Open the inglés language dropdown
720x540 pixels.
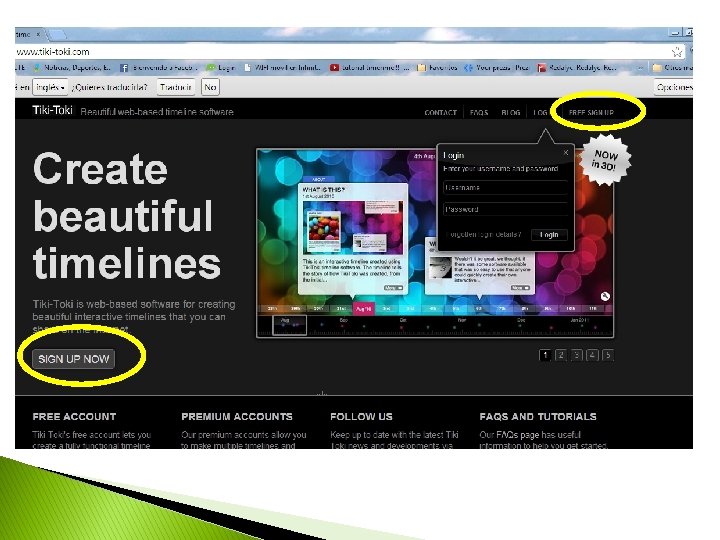pos(50,87)
